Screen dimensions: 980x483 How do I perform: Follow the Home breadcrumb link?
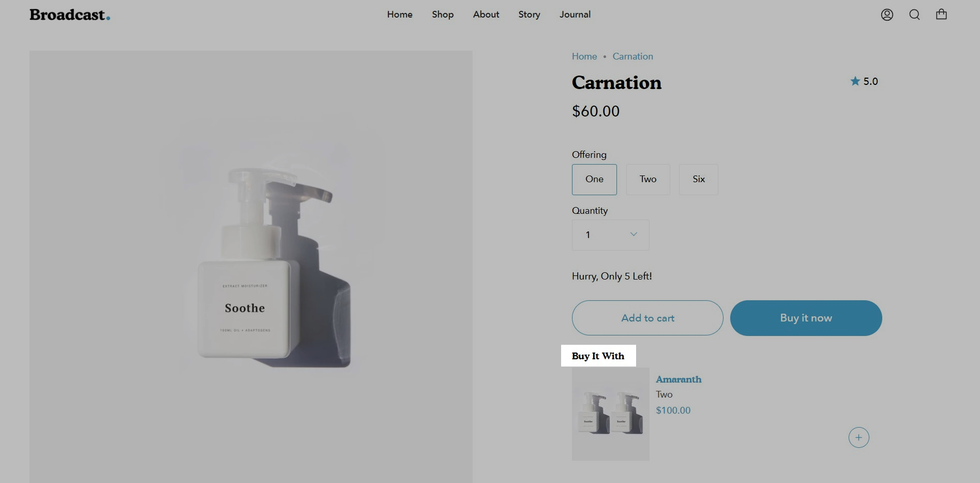[x=584, y=56]
